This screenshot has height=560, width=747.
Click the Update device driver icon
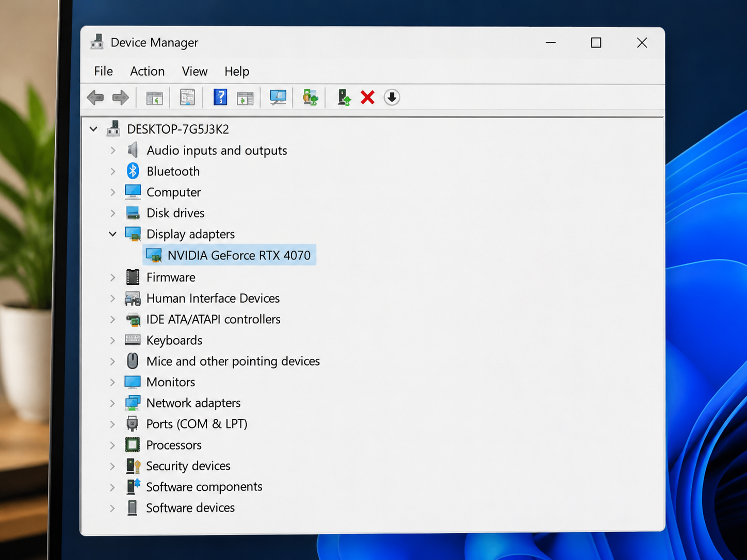pos(344,97)
